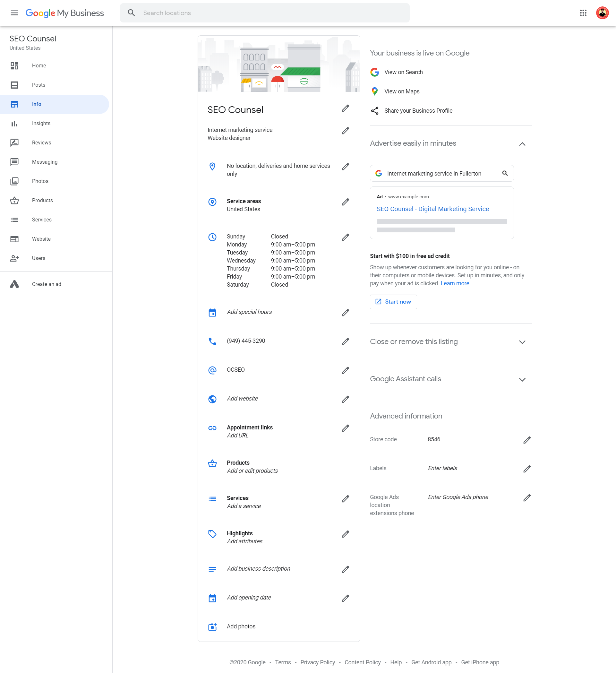Click View on Maps link
Screen dimensions: 616x673
coord(401,91)
